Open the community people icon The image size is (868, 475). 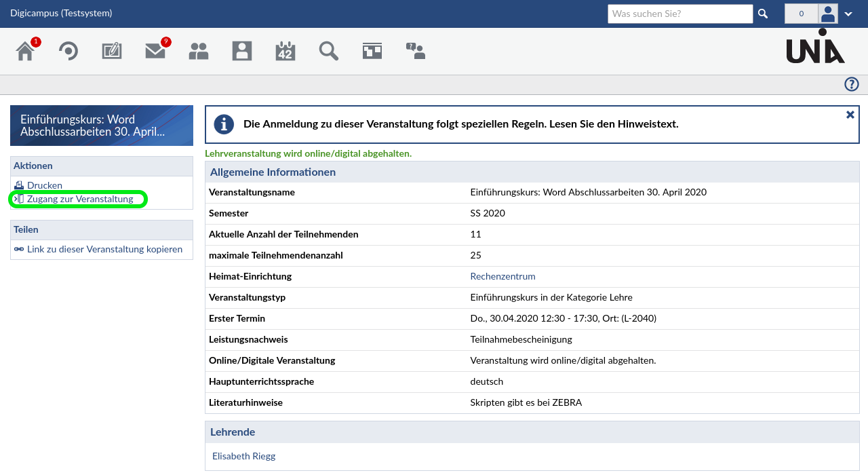pos(199,52)
